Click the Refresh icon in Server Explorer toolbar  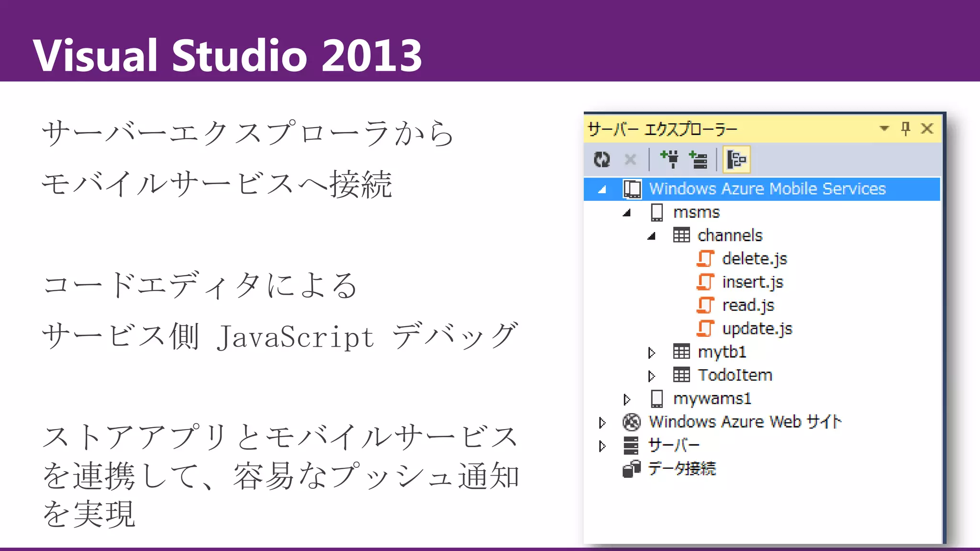tap(601, 159)
